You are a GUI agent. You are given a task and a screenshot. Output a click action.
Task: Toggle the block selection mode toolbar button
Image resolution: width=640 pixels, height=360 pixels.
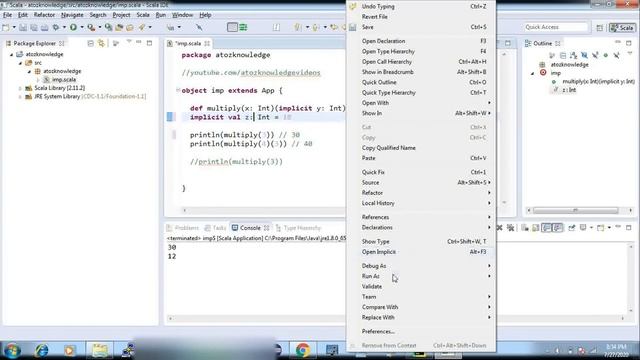[232, 27]
